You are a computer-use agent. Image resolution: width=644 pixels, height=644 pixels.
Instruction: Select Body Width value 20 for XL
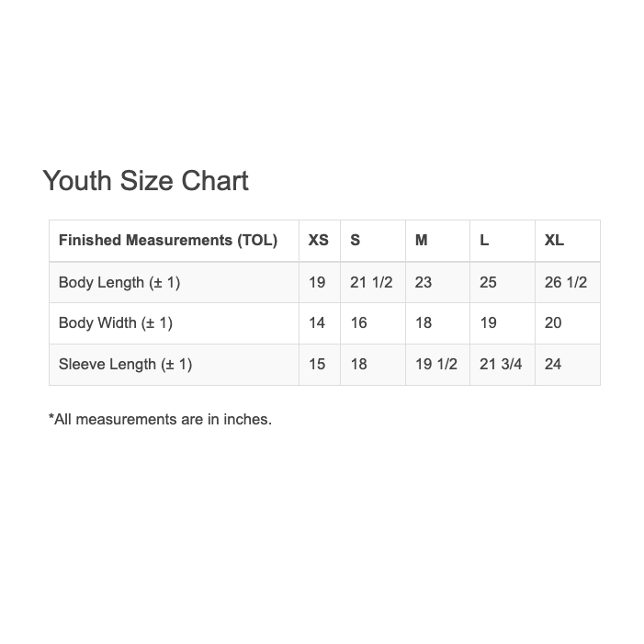pos(553,322)
